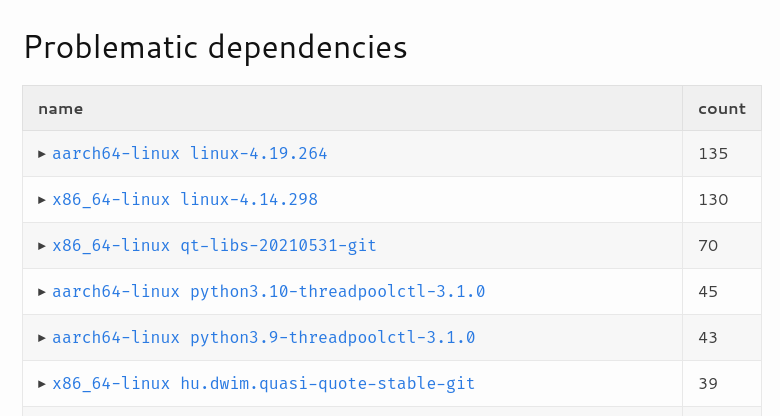Select the count value 39

[708, 384]
